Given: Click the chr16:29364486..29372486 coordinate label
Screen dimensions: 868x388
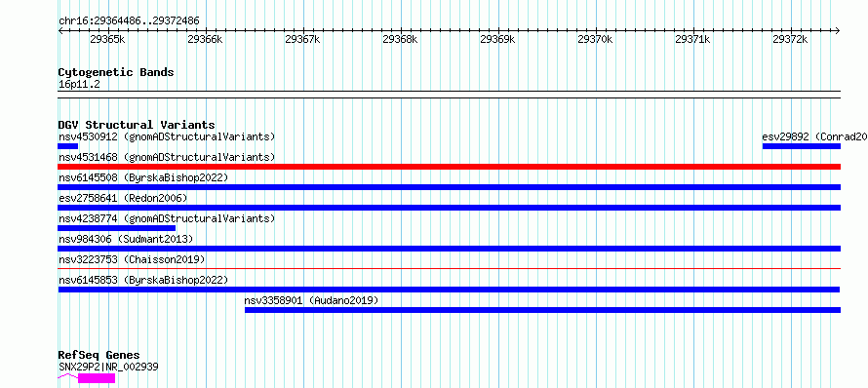Looking at the screenshot, I should click(x=129, y=21).
